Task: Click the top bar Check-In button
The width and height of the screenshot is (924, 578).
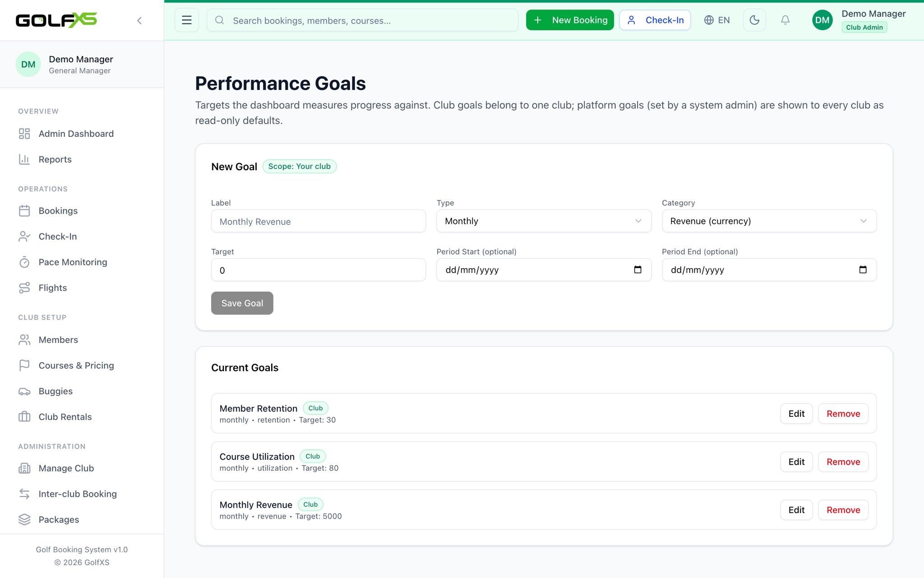Action: click(655, 20)
